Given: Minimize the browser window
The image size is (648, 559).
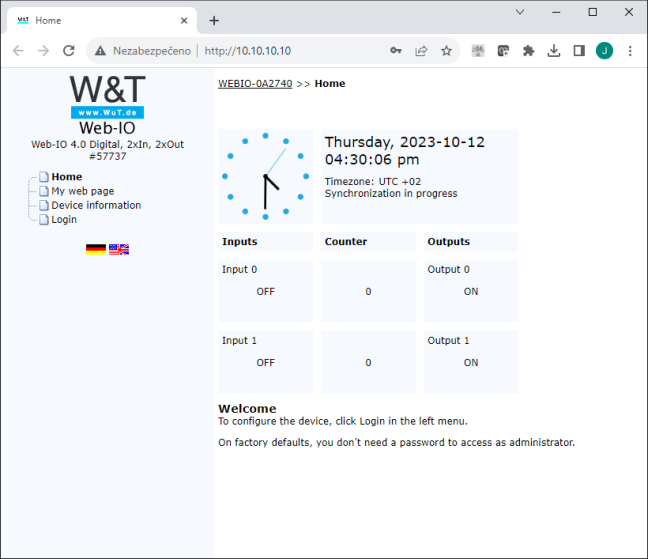Looking at the screenshot, I should click(556, 12).
